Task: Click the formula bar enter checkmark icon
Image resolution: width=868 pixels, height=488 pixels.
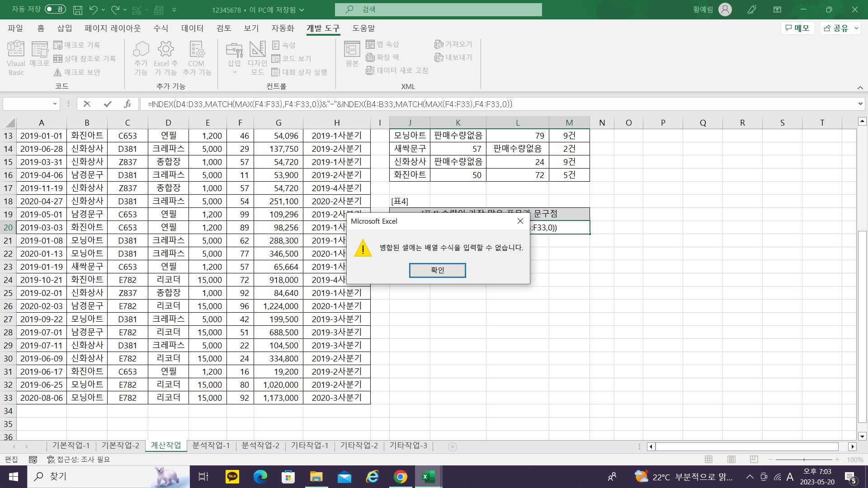Action: pos(107,104)
